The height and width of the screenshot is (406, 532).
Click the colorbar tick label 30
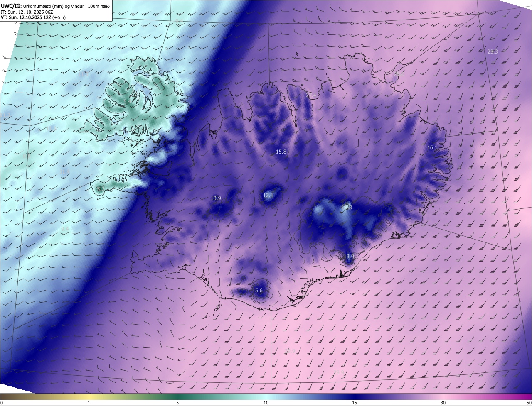point(443,403)
